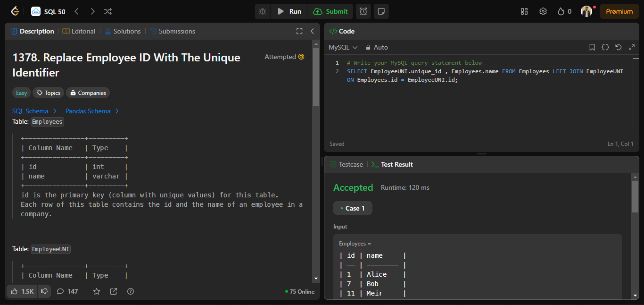The width and height of the screenshot is (644, 305).
Task: View the streak fire counter
Action: coord(564,11)
